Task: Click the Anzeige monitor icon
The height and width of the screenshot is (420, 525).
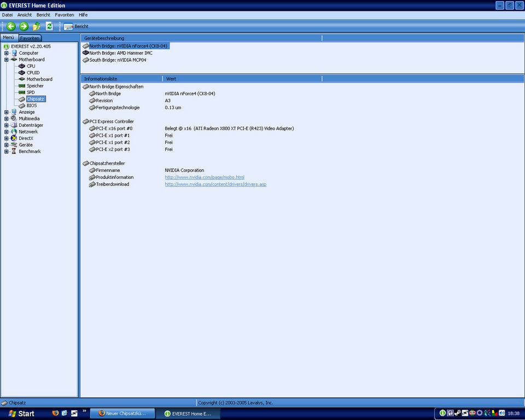Action: 14,112
